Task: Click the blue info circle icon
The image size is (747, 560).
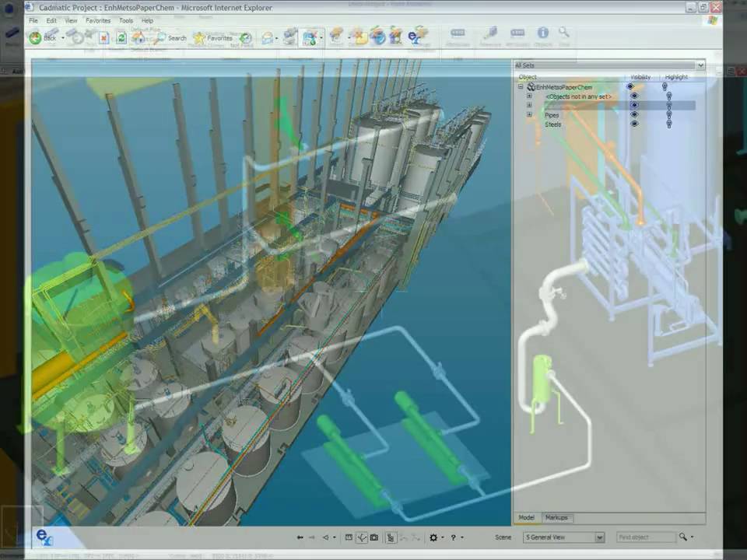Action: click(x=542, y=33)
